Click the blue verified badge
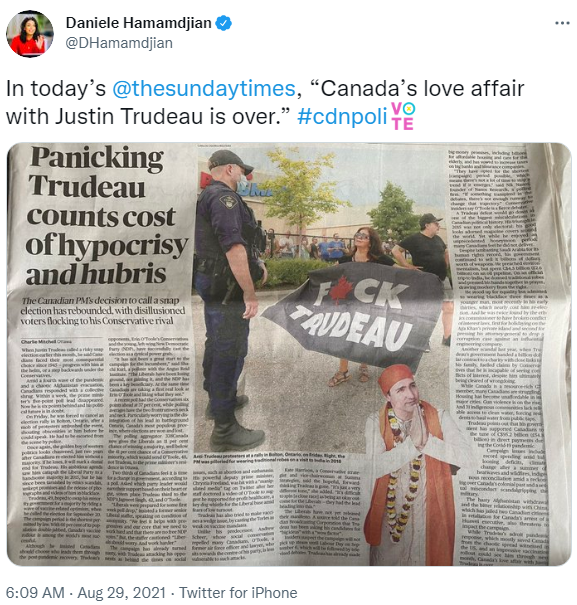The image size is (577, 605). 223,23
